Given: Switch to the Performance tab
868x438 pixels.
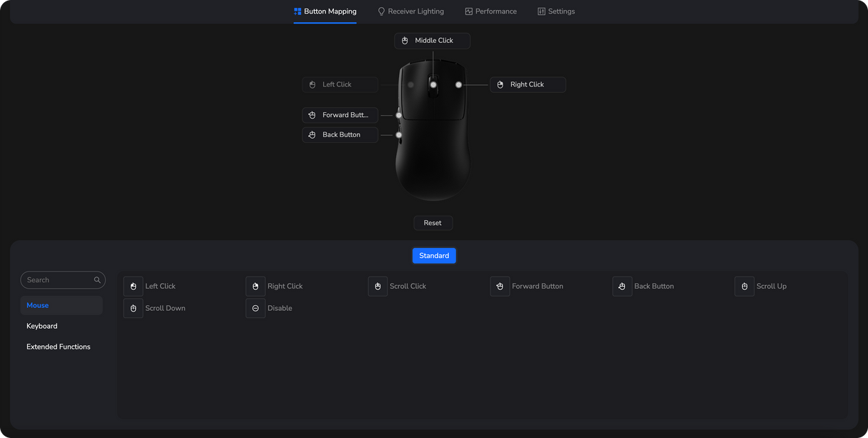Looking at the screenshot, I should pos(490,11).
